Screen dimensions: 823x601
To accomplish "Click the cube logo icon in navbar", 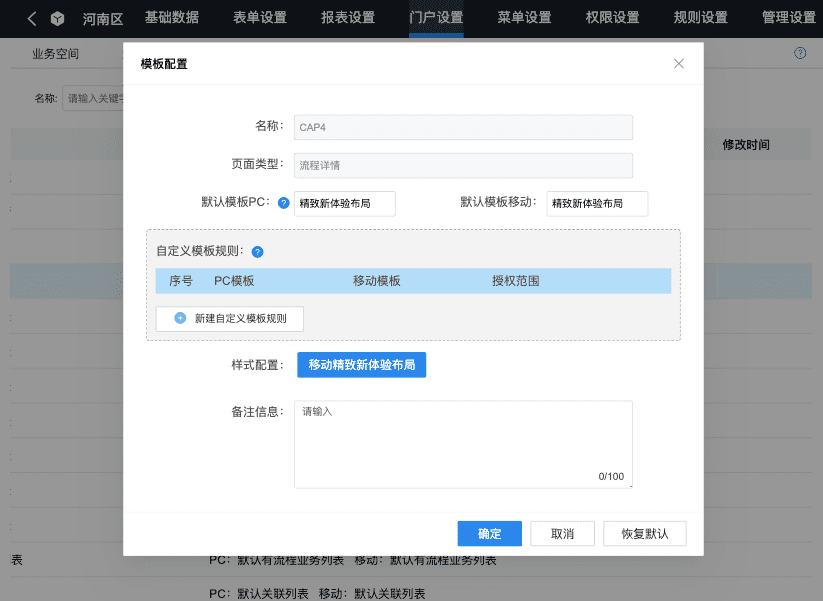I will pos(57,19).
